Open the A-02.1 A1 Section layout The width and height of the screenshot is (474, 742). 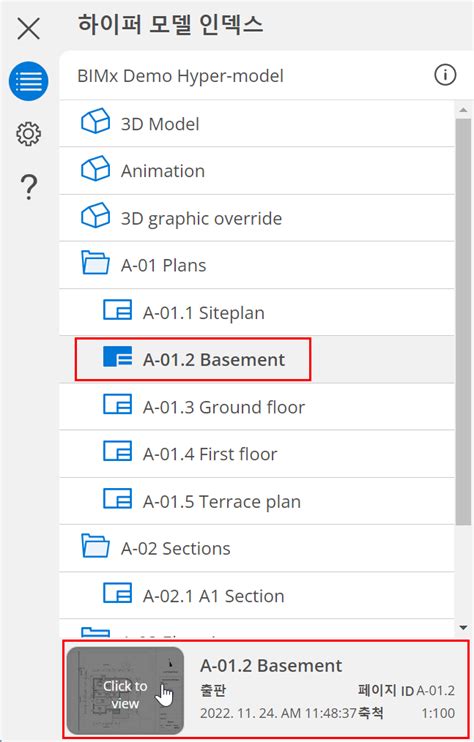(x=256, y=595)
